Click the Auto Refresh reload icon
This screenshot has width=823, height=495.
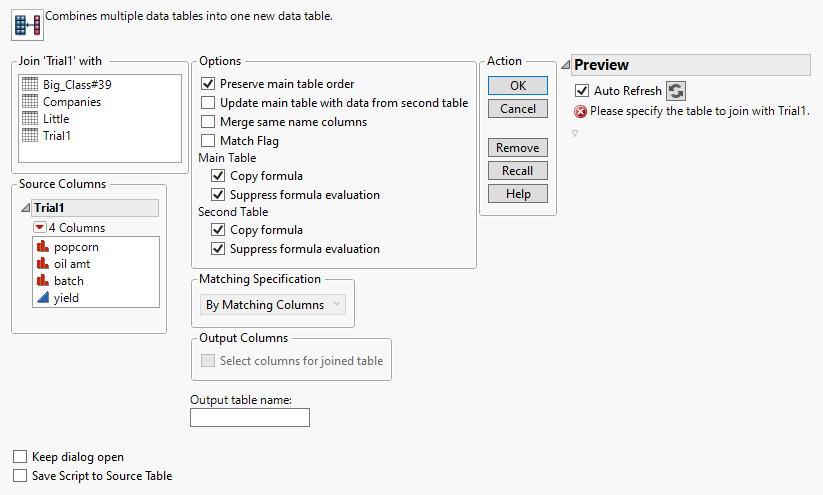point(676,91)
